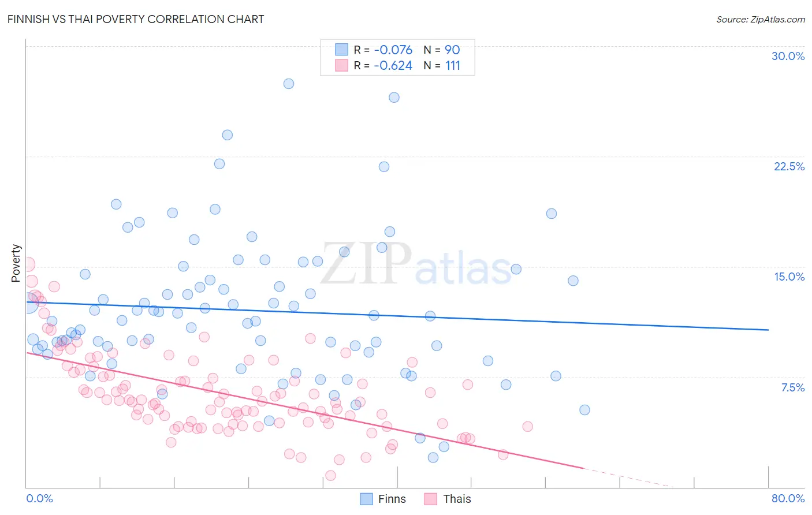Click the 22.5% y-axis label
Viewport: 812px width, 515px height.
[x=789, y=166]
